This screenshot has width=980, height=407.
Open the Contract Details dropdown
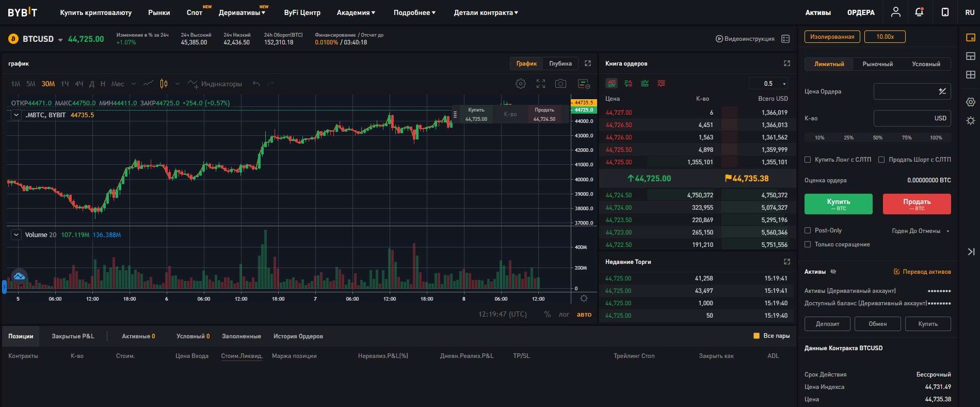point(486,12)
